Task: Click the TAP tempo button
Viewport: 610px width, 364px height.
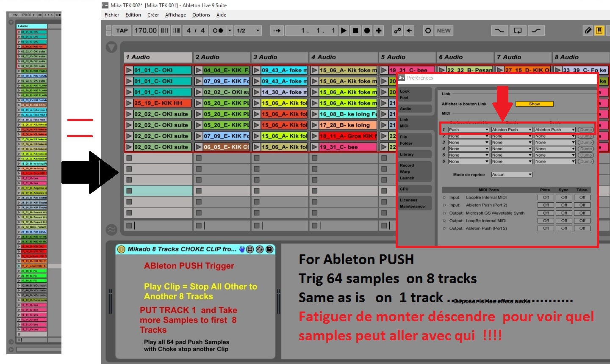Action: coord(122,30)
